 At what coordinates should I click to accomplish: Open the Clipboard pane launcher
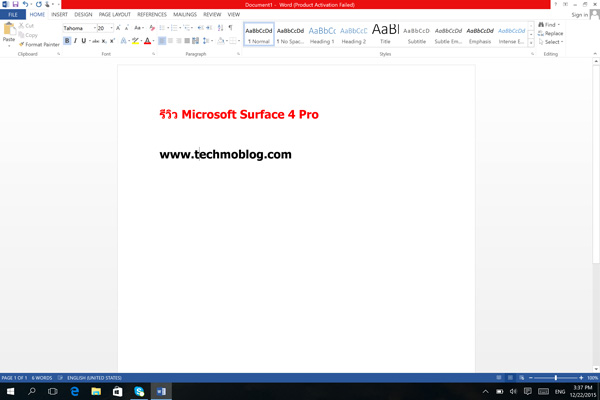point(59,54)
